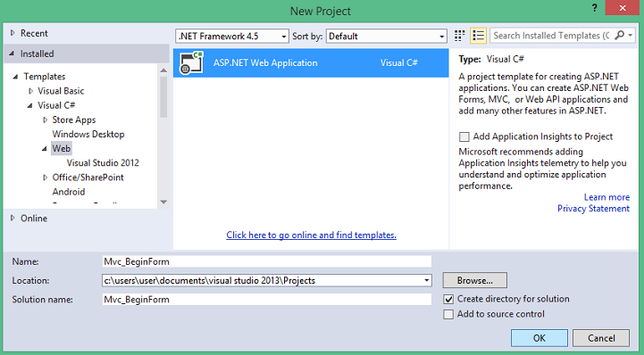Image resolution: width=644 pixels, height=355 pixels.
Task: Open the Learn more link
Action: (606, 197)
